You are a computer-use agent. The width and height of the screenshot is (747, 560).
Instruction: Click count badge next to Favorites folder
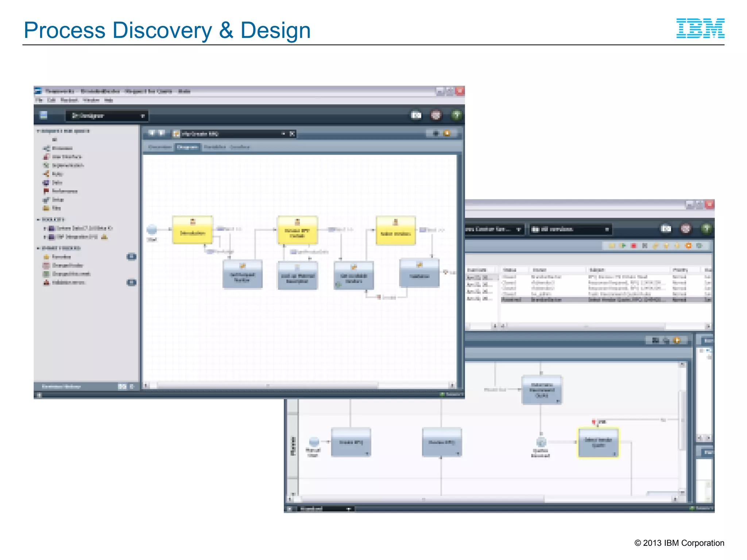(131, 257)
